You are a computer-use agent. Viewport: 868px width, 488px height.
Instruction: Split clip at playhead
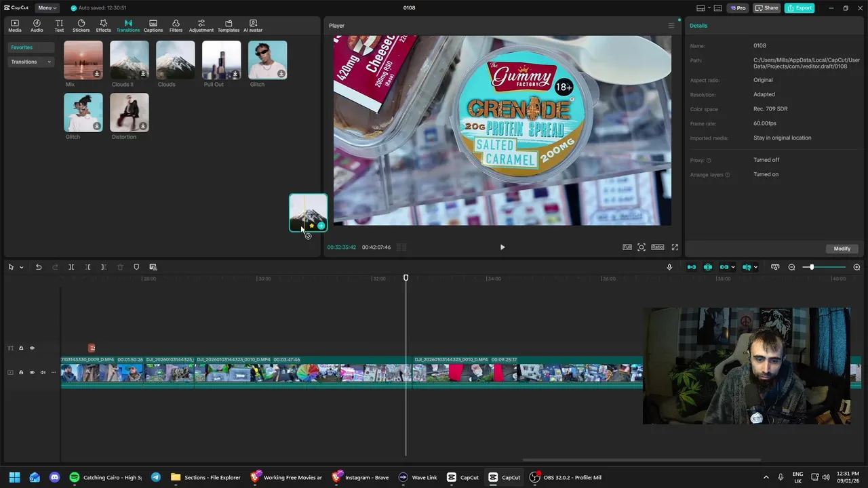(x=71, y=267)
